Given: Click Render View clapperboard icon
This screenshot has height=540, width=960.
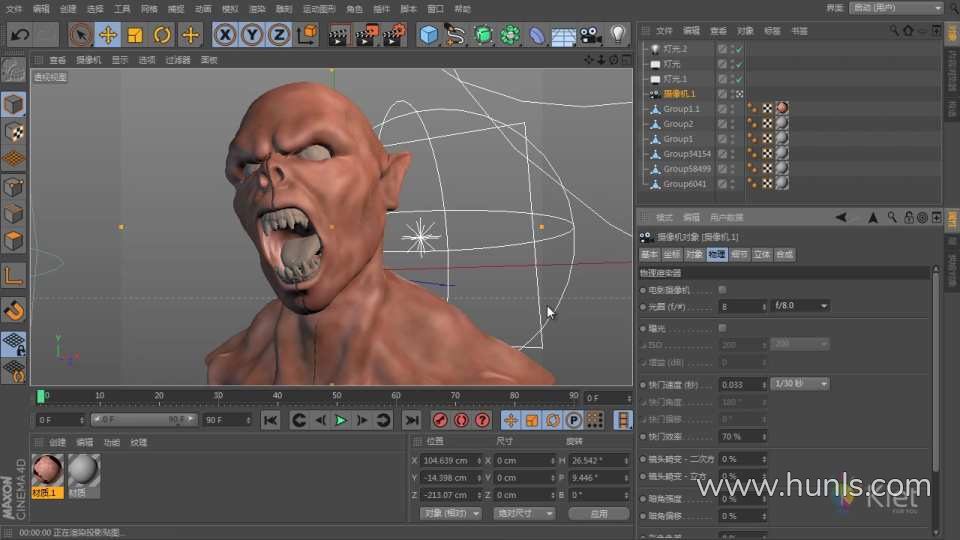Looking at the screenshot, I should coord(339,35).
